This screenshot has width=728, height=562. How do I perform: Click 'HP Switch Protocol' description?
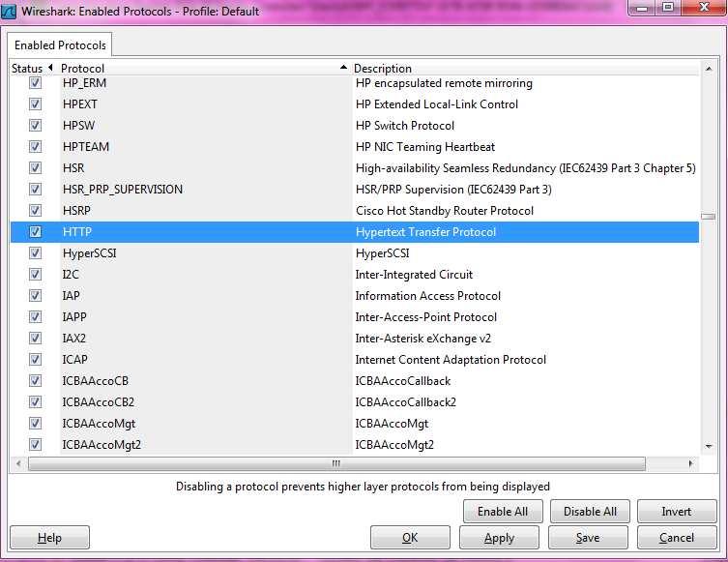click(x=405, y=126)
